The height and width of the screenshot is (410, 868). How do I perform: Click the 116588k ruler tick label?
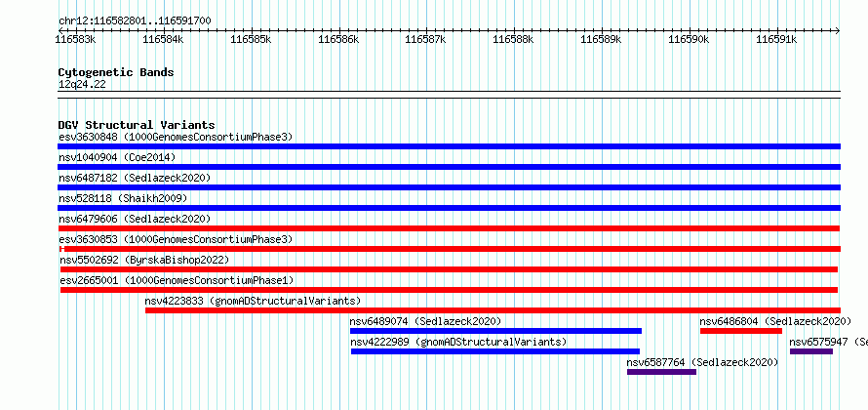click(x=514, y=39)
